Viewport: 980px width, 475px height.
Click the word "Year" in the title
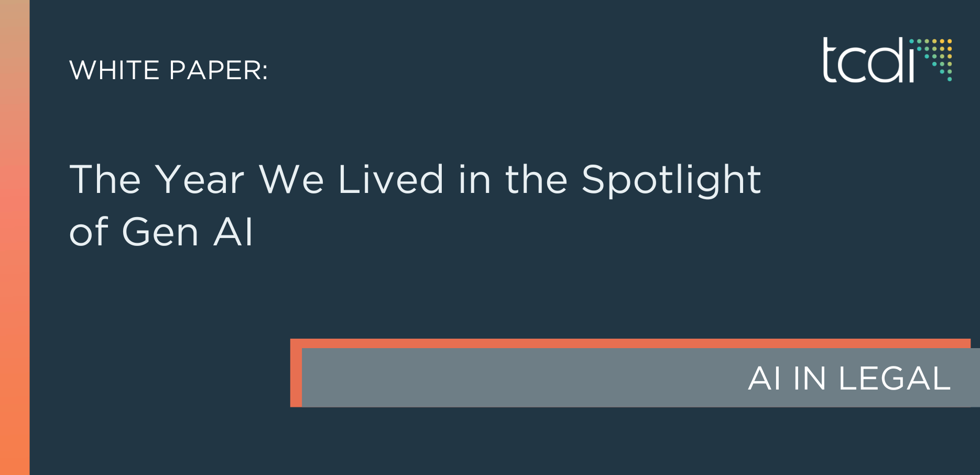coord(200,180)
